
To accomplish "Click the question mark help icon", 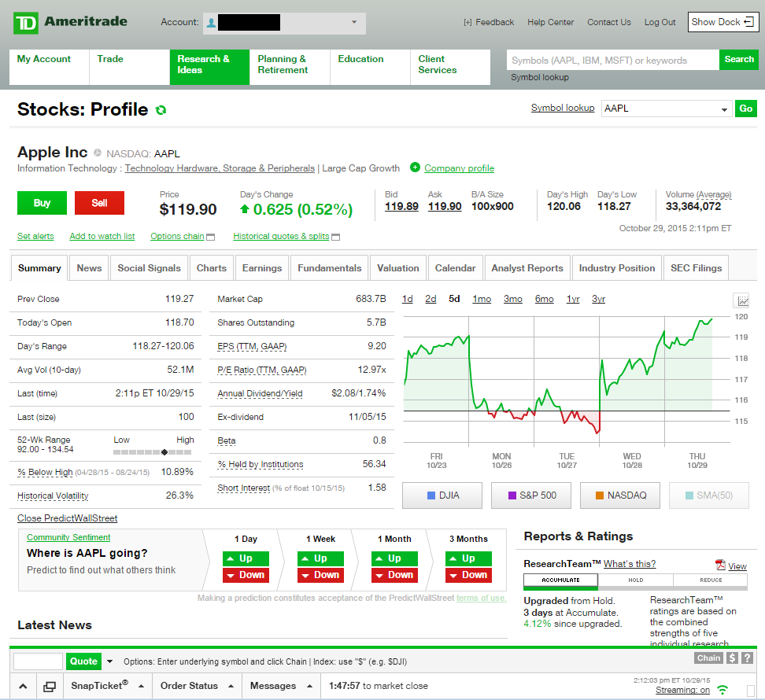I will (x=747, y=658).
